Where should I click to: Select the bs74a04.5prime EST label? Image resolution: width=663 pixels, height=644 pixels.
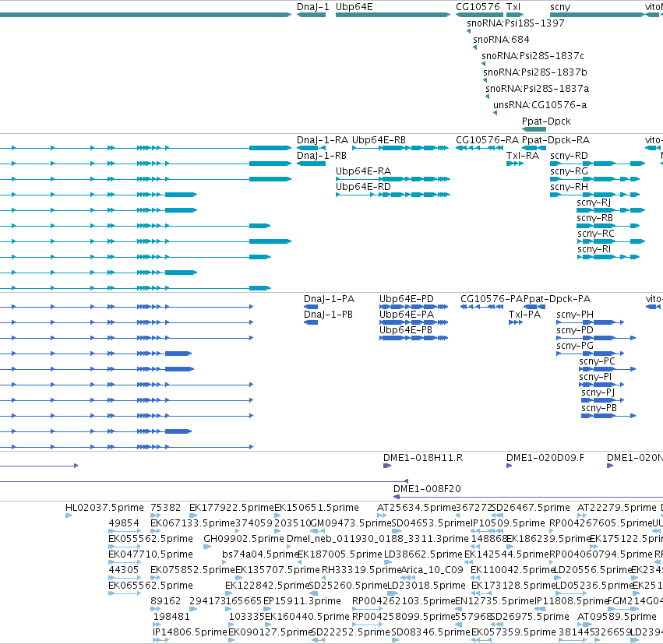pos(260,555)
